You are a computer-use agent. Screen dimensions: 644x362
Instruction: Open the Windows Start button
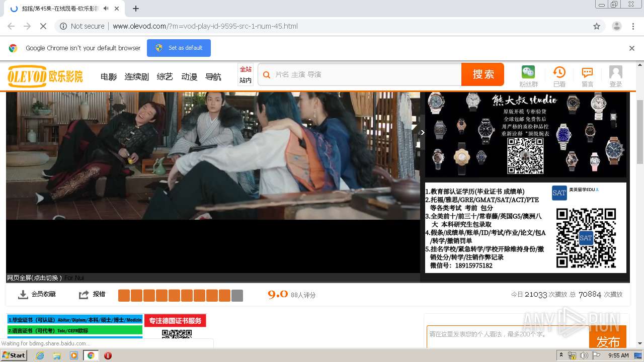coord(14,355)
